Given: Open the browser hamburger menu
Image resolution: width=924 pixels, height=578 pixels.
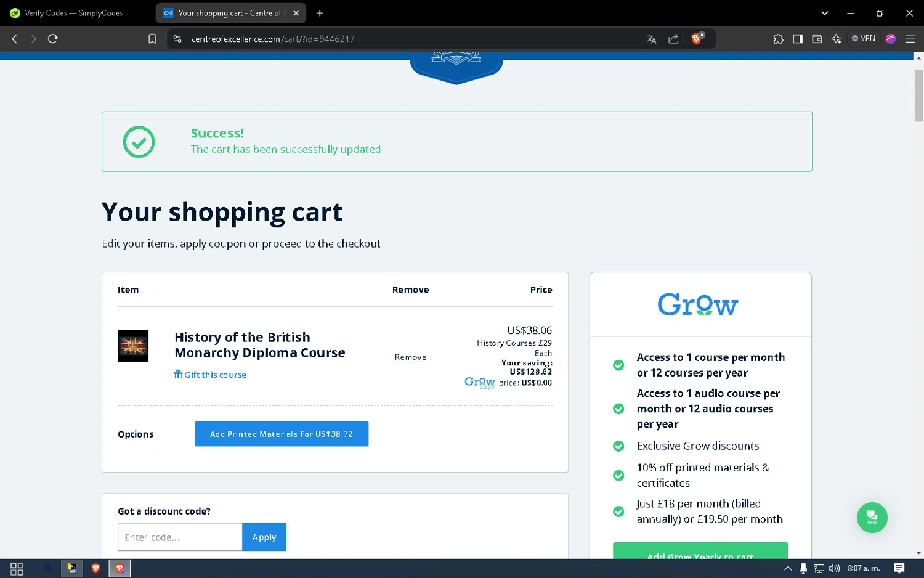Looking at the screenshot, I should [910, 39].
